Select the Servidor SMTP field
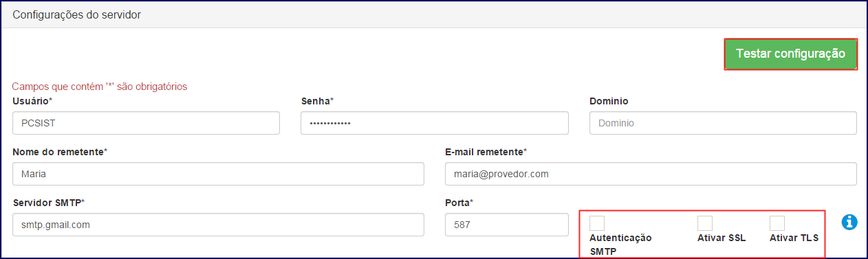The image size is (868, 259). click(x=218, y=225)
